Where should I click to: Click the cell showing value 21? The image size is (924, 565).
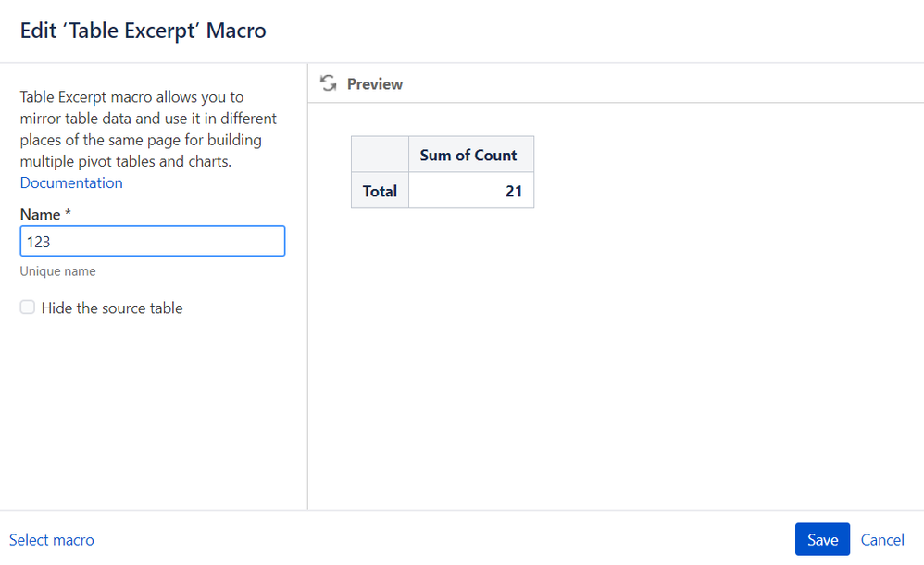pos(470,191)
